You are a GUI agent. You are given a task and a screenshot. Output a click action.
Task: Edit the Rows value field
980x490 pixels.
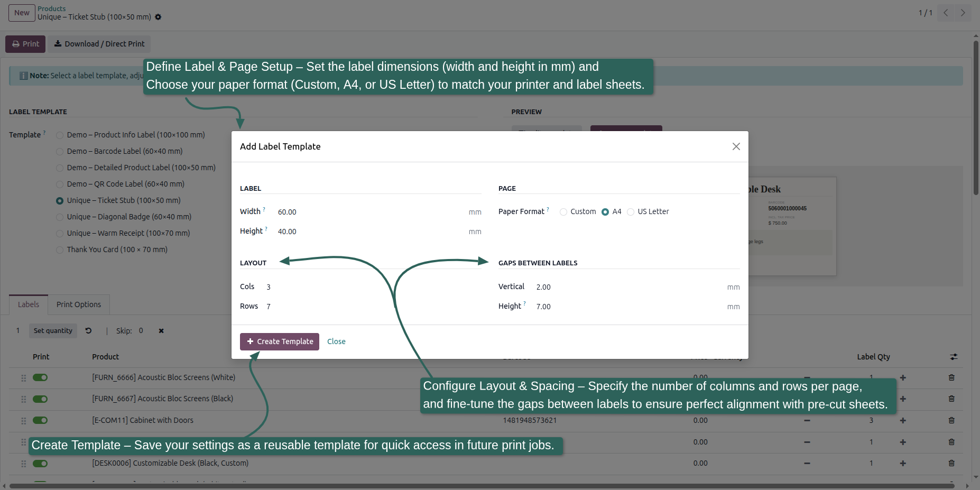373,307
